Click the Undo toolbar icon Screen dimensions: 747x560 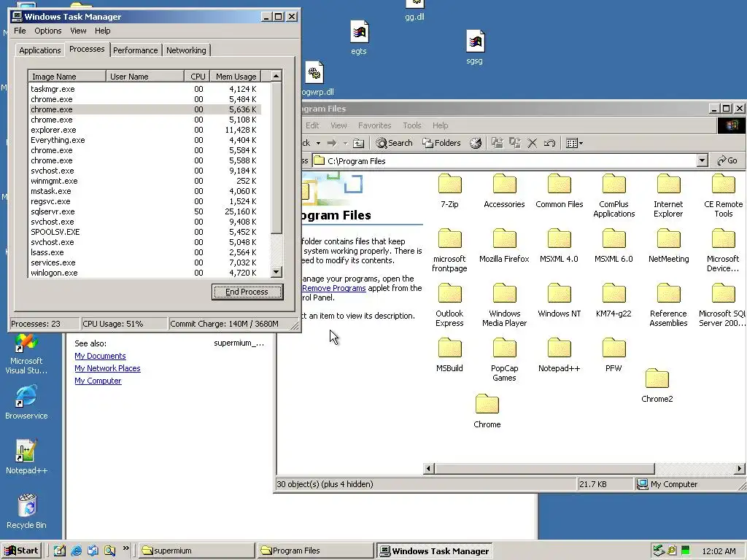pos(549,143)
